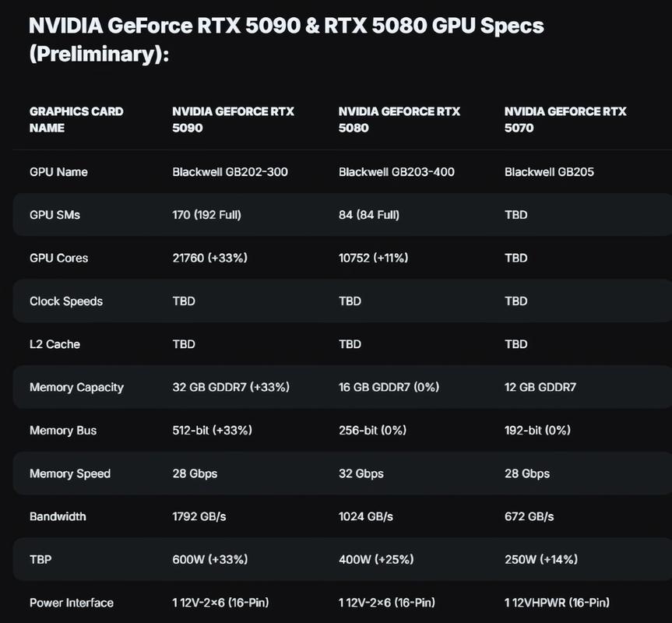Click the Blackwell GB203-400 cell
The height and width of the screenshot is (623, 672).
point(396,171)
